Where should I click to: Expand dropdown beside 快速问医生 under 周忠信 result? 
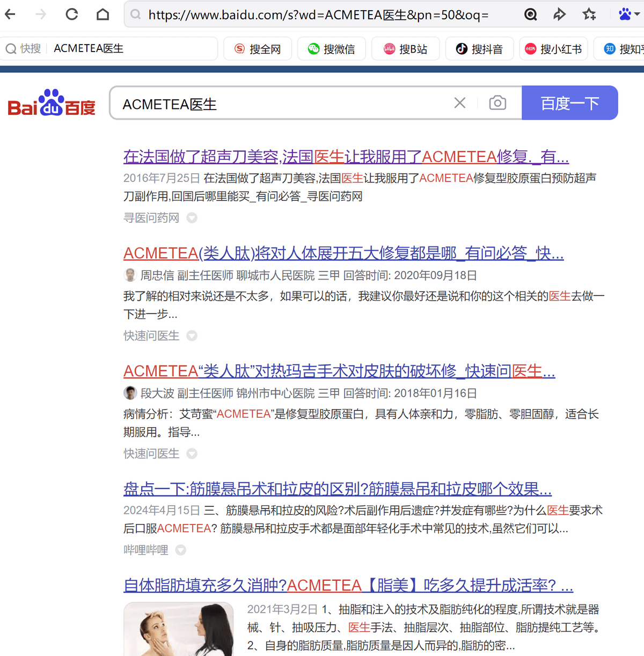point(192,336)
